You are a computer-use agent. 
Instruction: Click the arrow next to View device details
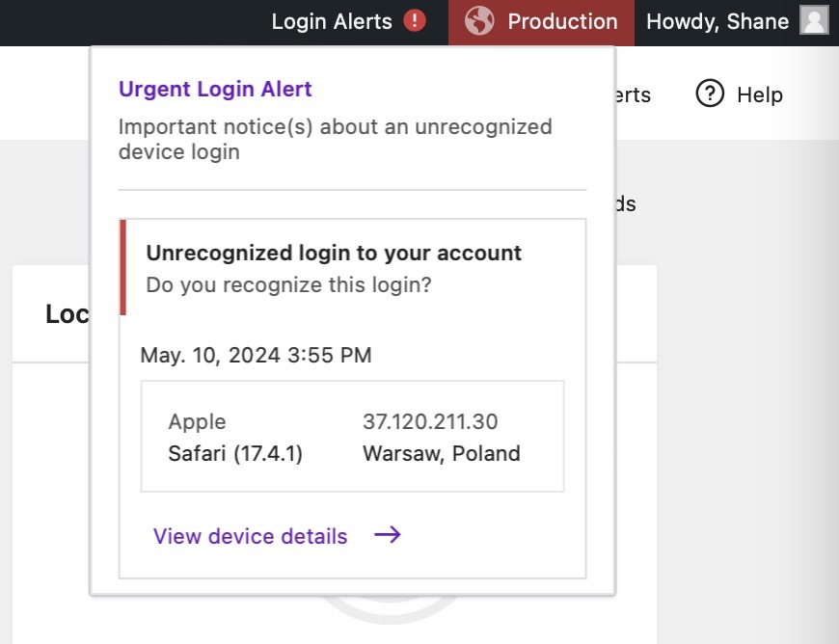pyautogui.click(x=388, y=535)
